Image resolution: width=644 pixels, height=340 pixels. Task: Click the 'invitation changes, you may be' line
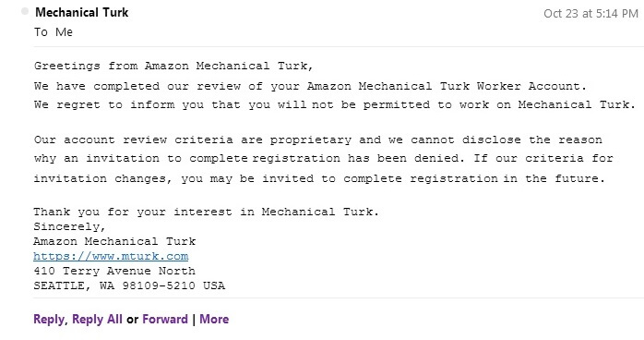[319, 179]
